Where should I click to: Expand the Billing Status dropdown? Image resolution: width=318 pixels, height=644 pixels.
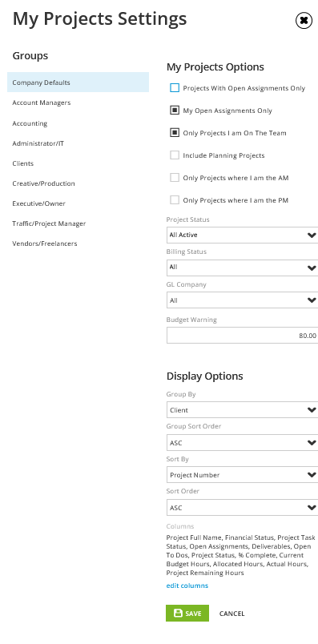click(242, 268)
